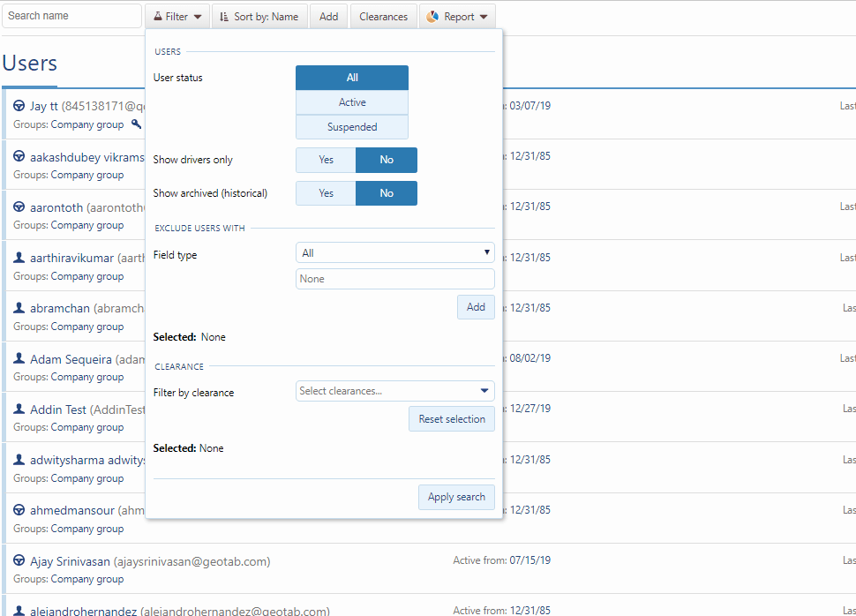Set User status to Active

(352, 102)
